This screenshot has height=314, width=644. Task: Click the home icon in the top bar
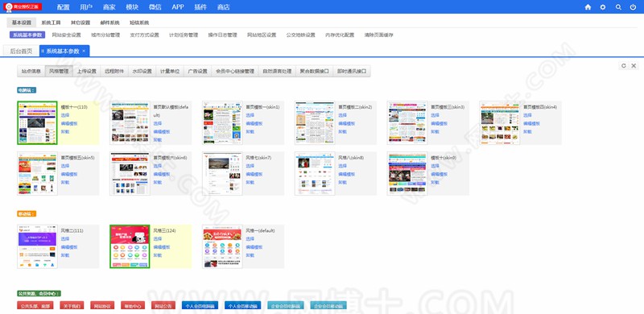point(588,7)
